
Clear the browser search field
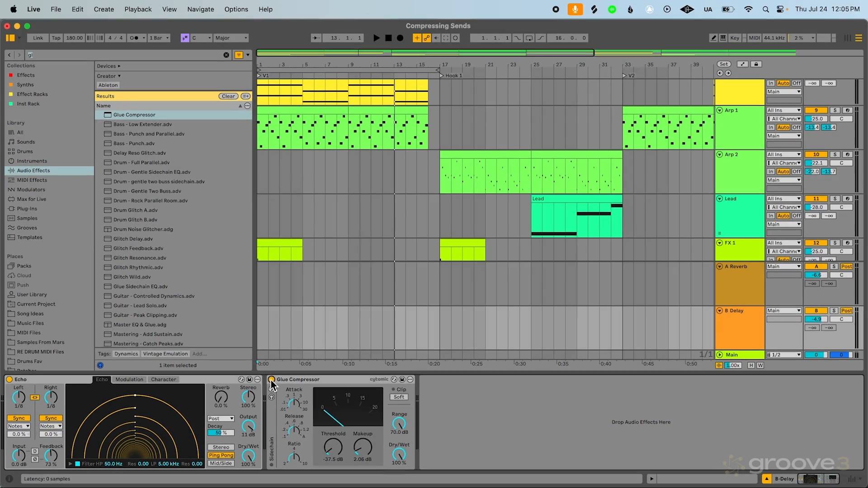point(226,55)
